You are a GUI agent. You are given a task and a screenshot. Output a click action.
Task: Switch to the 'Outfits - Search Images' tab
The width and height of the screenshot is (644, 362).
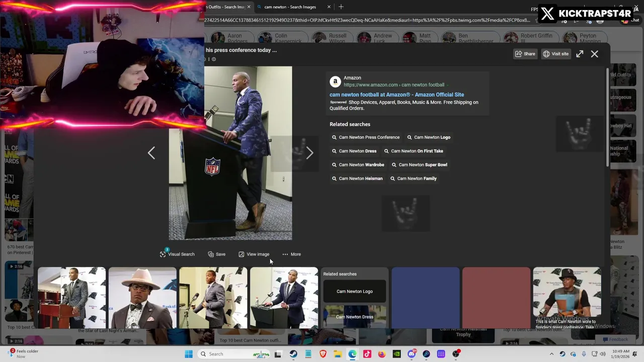pos(226,7)
